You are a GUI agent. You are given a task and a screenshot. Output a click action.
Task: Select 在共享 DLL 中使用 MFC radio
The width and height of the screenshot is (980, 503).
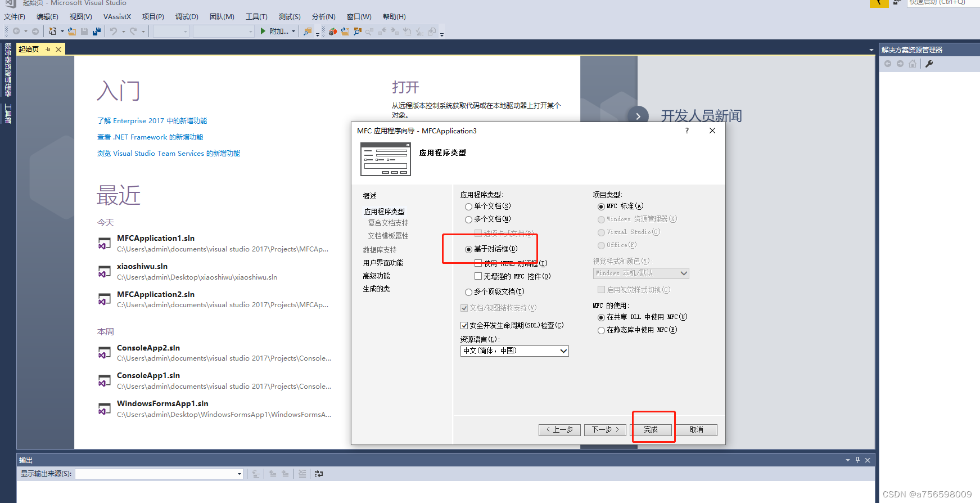point(601,317)
